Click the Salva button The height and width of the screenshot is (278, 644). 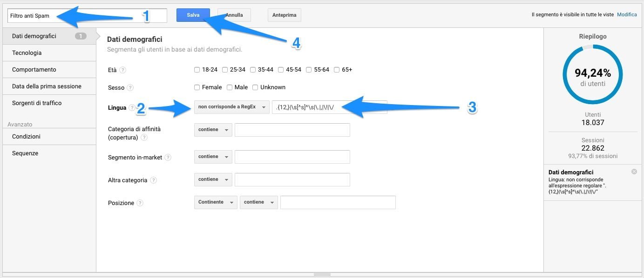(x=193, y=15)
